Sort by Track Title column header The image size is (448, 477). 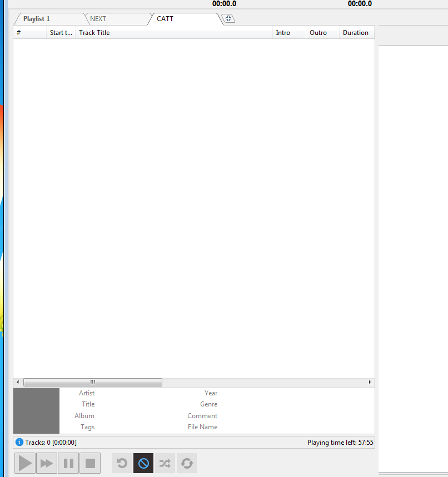tap(94, 33)
